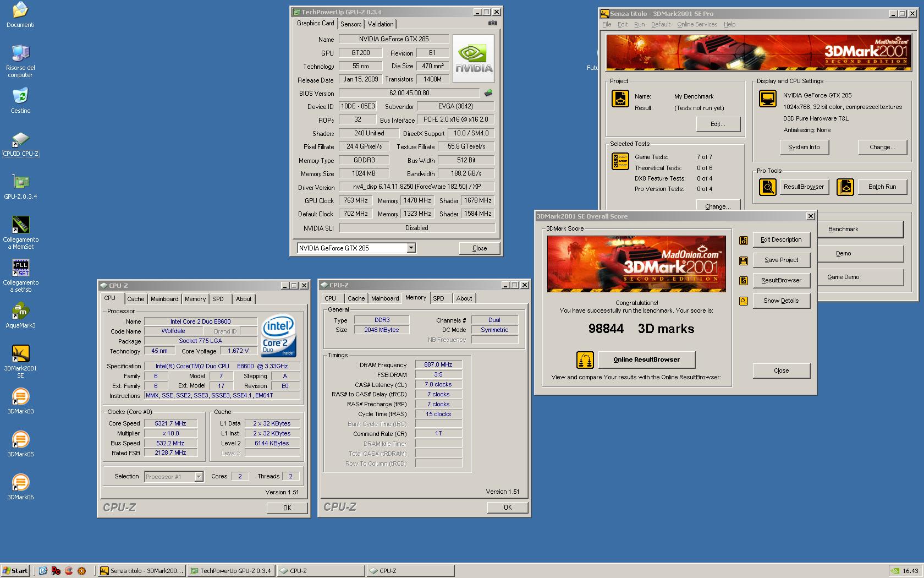Open the Documenti desktop icon
Image resolution: width=924 pixels, height=578 pixels.
click(x=20, y=15)
